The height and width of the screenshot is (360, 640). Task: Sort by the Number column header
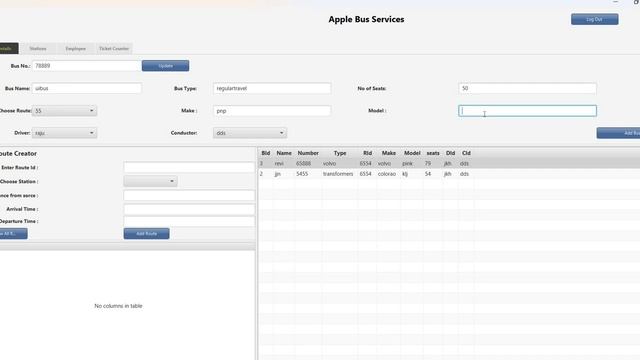(x=308, y=153)
